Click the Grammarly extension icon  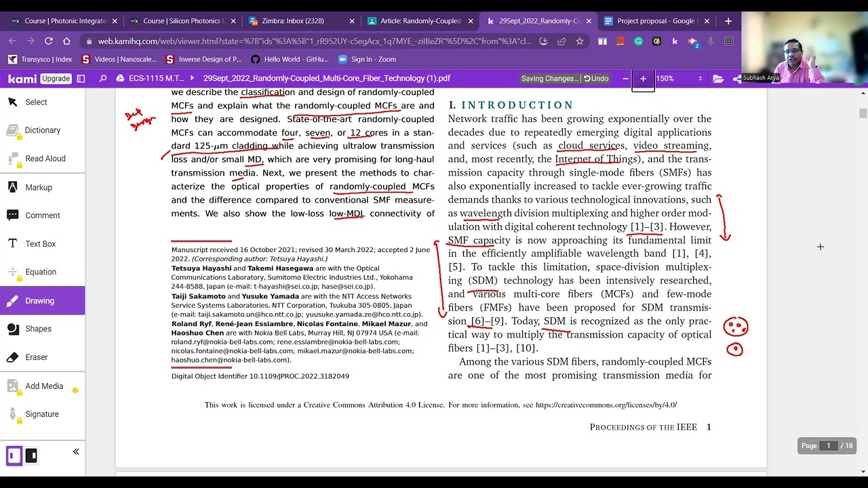638,41
